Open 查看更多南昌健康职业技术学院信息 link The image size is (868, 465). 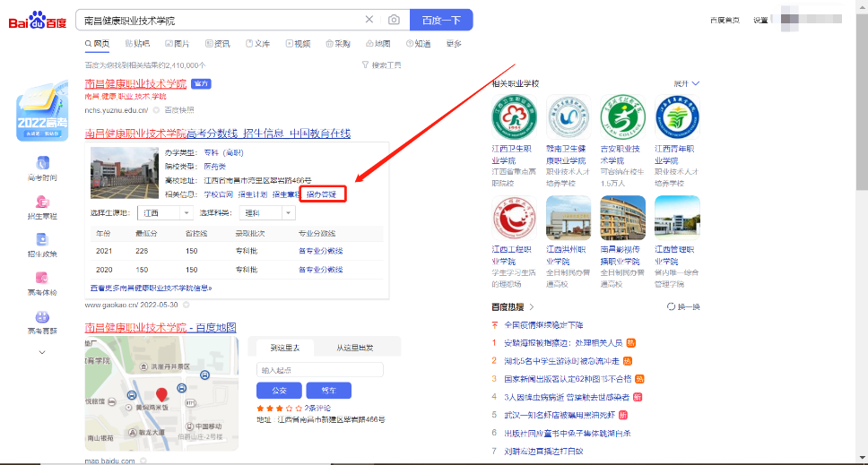click(x=152, y=288)
